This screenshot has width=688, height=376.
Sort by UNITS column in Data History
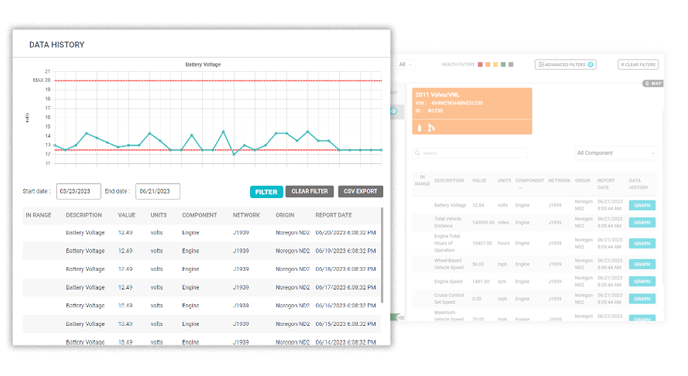[x=158, y=215]
